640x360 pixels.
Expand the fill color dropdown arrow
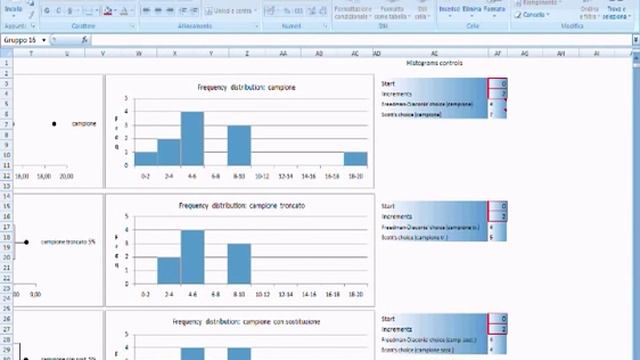click(x=115, y=11)
